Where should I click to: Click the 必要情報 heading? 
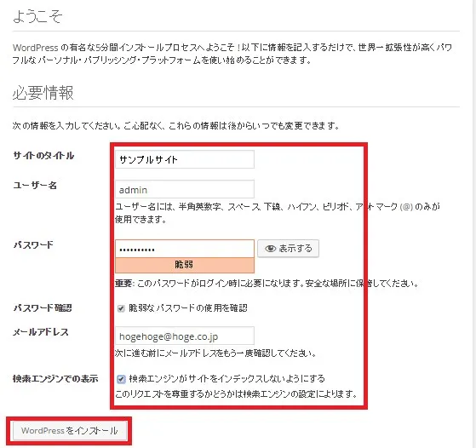coord(43,93)
